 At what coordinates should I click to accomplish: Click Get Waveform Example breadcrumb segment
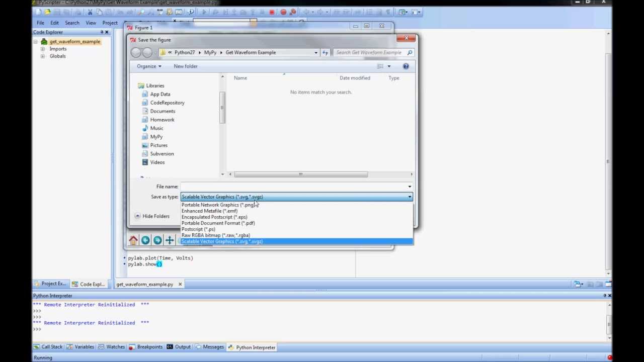pos(251,52)
